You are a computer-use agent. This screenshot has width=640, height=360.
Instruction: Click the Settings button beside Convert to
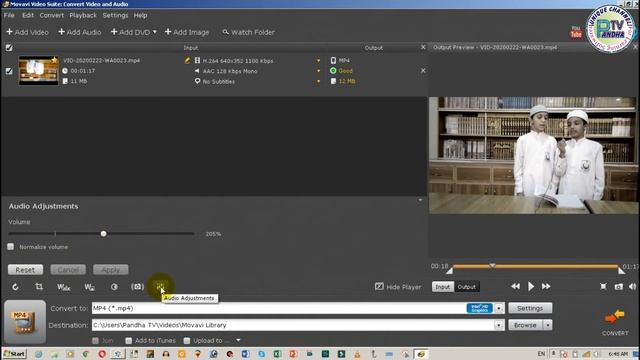point(530,308)
